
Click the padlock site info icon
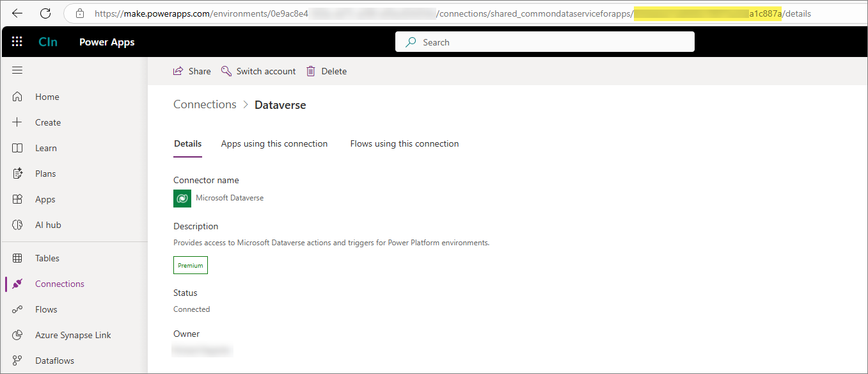pos(80,13)
